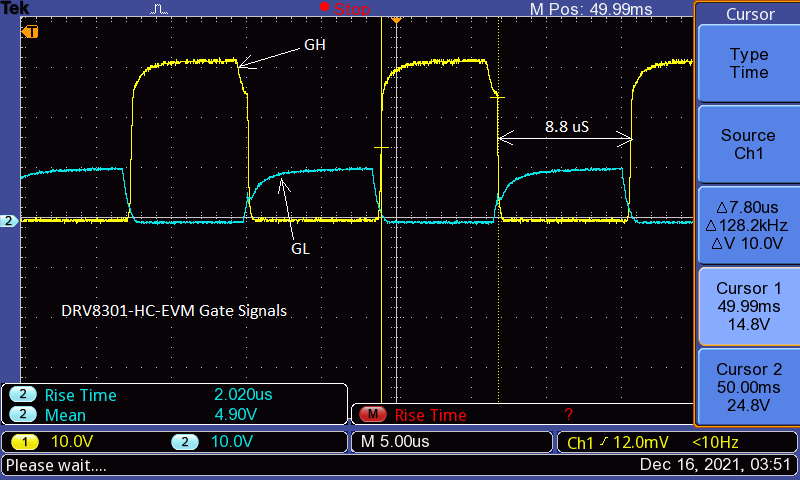Click the GL waveform label
Screen dimensions: 800x480
301,249
